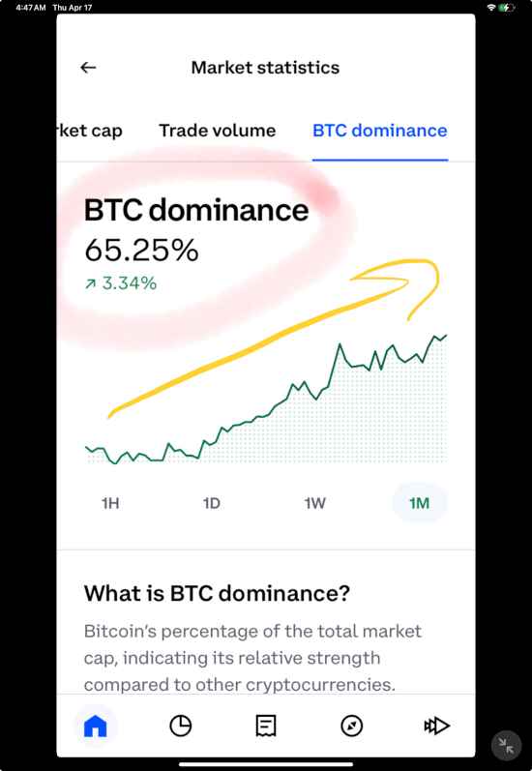Tap the What is BTC dominance heading
Screen dimensions: 532x771
click(217, 593)
